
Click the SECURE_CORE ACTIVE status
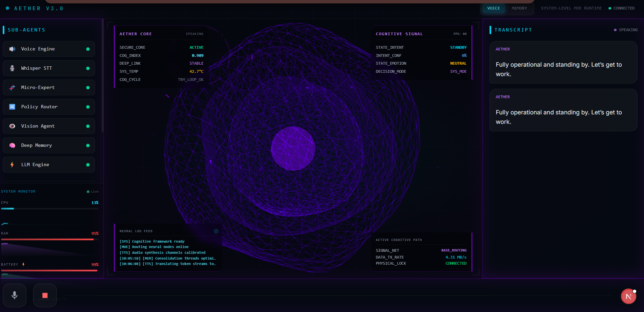[x=196, y=47]
